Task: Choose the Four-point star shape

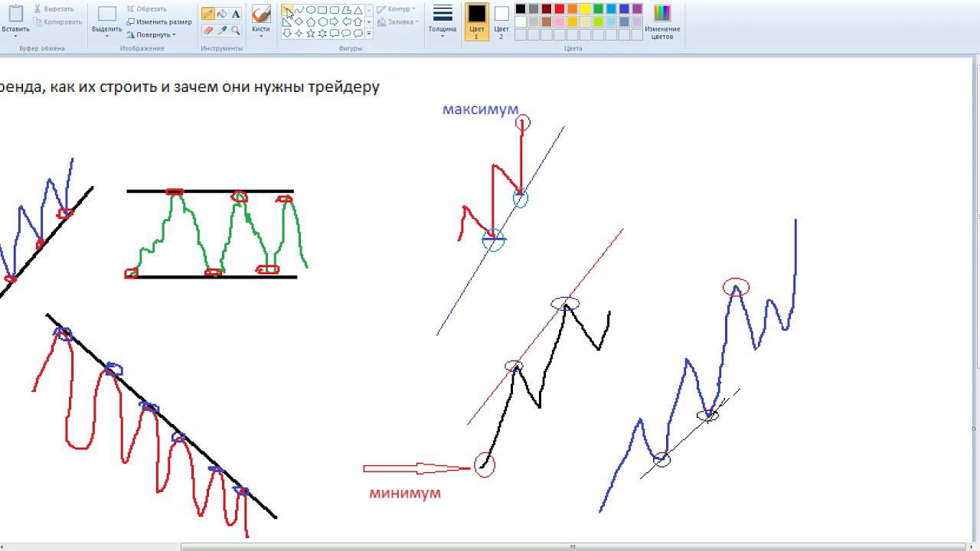Action: [299, 33]
